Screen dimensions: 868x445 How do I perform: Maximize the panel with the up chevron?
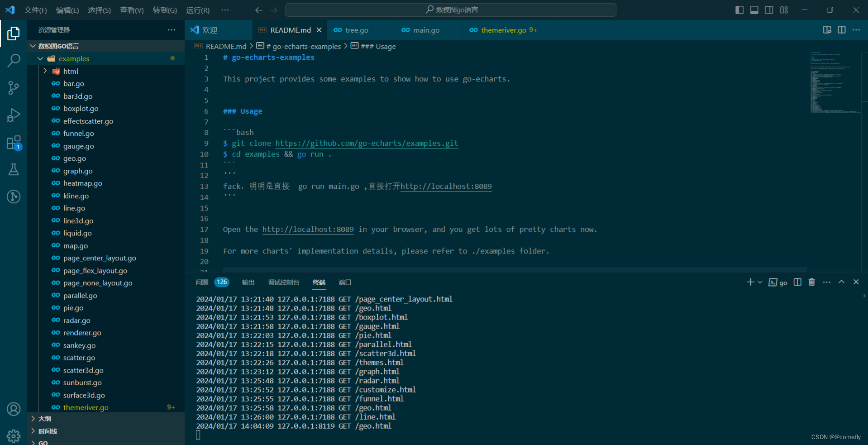coord(841,282)
